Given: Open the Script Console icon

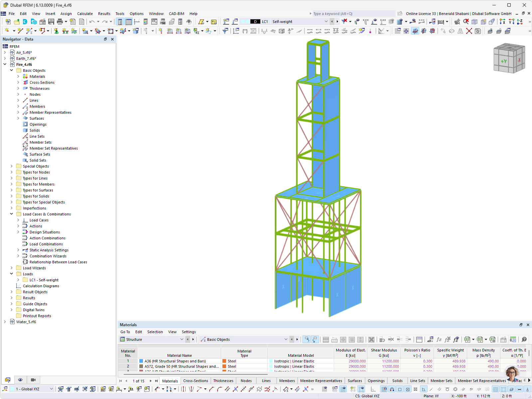Looking at the screenshot, I should tap(154, 22).
